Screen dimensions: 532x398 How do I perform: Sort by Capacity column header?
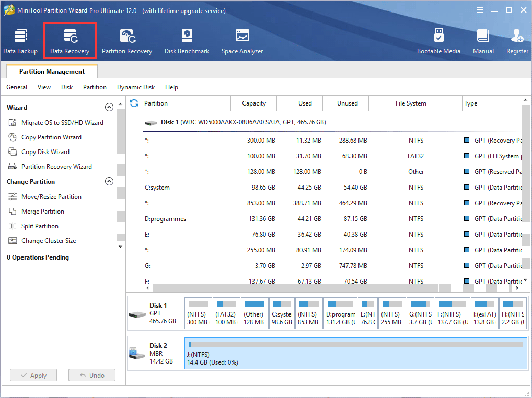tap(254, 103)
